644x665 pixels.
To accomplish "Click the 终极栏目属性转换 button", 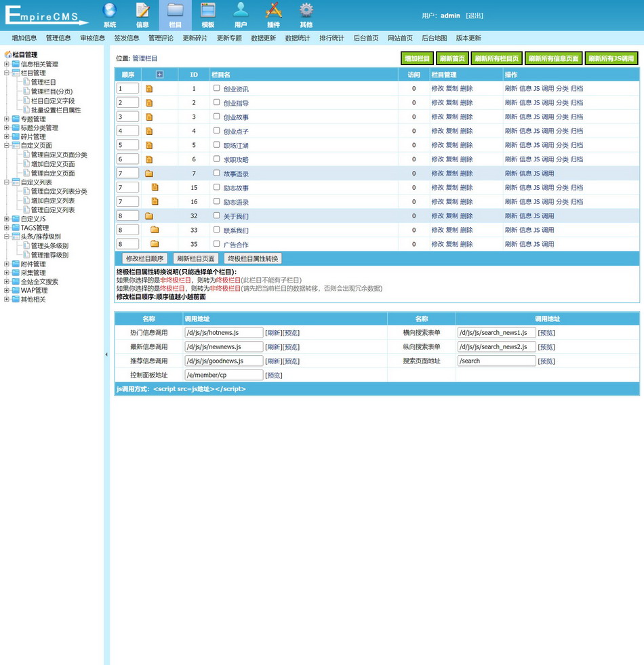I will [x=253, y=259].
